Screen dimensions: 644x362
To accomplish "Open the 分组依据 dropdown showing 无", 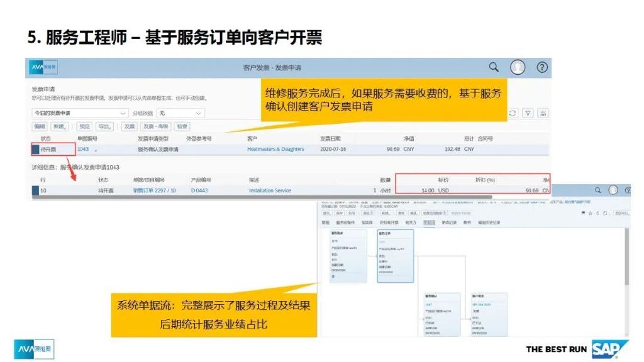I will tap(180, 113).
